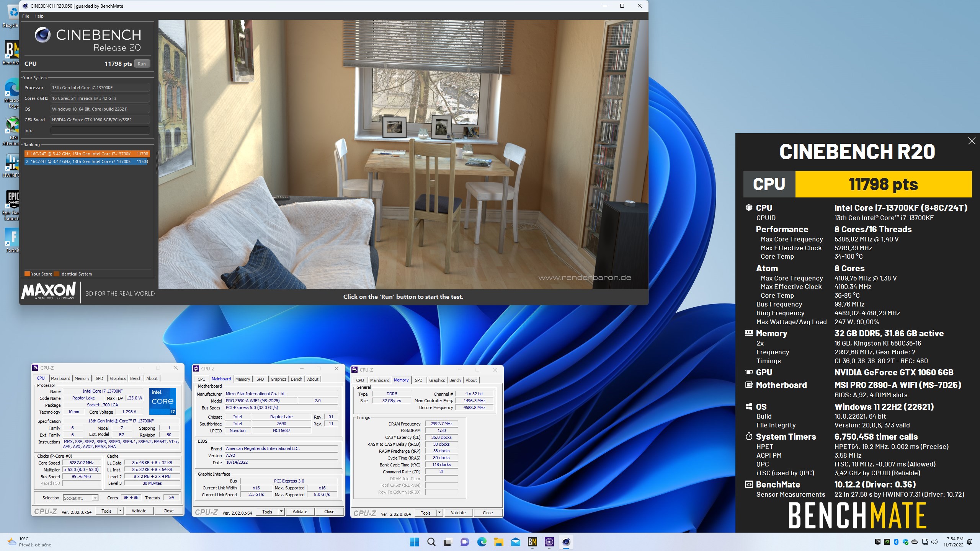980x551 pixels.
Task: Open the weather widget showing 10°C
Action: point(29,542)
